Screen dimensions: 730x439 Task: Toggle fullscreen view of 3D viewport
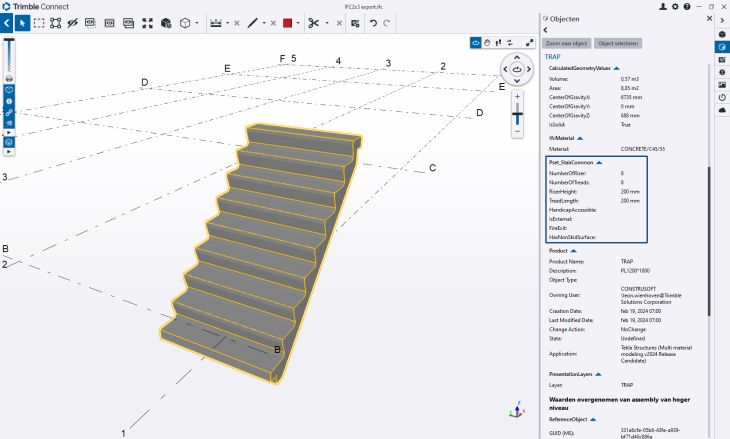coord(529,43)
